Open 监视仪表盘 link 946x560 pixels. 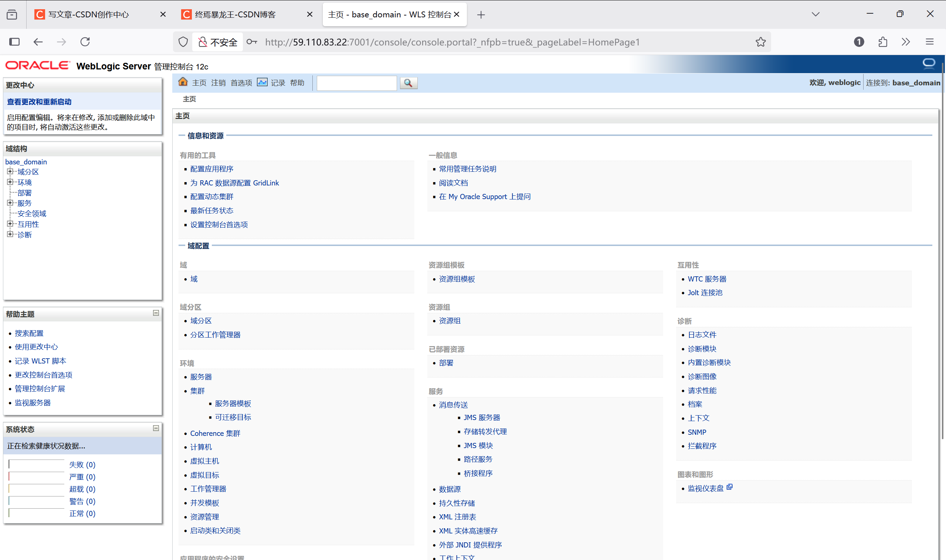click(x=705, y=489)
